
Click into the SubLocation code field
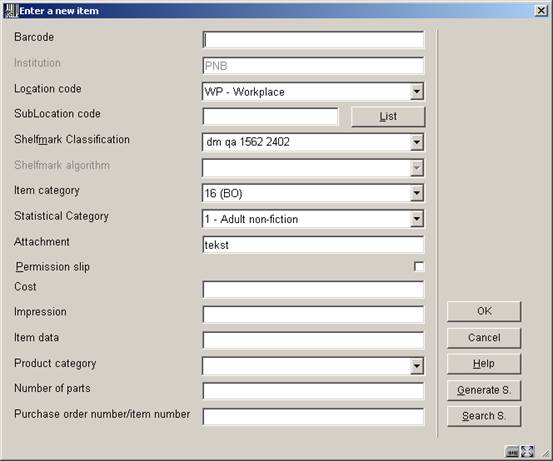point(270,116)
